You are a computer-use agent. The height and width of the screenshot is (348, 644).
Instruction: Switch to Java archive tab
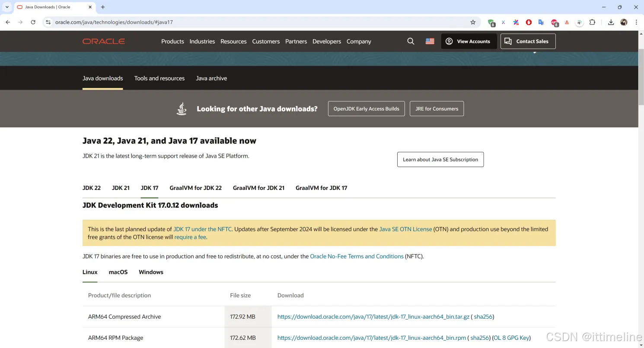(x=211, y=78)
